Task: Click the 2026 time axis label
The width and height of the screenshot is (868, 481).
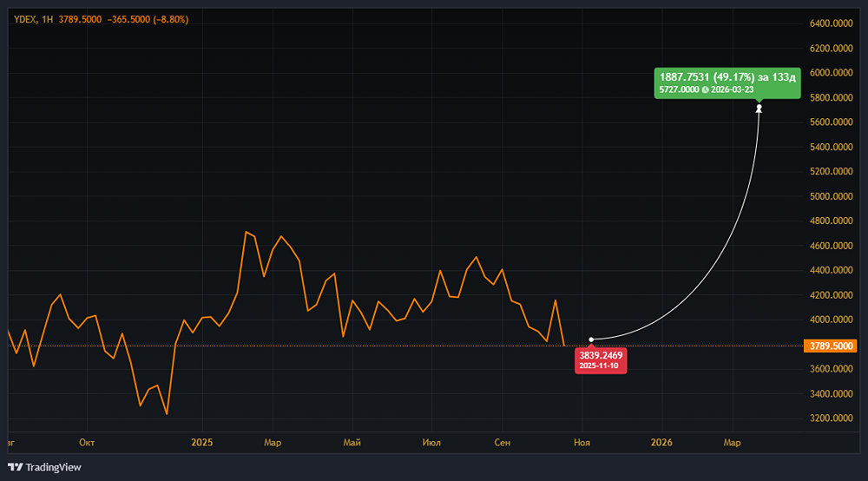Action: pos(661,442)
